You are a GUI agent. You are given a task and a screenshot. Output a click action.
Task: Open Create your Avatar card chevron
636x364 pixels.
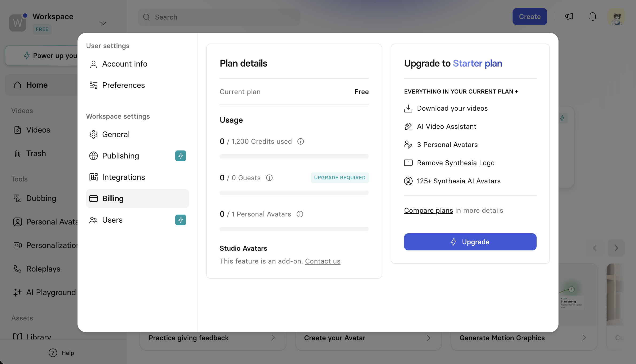click(x=429, y=338)
